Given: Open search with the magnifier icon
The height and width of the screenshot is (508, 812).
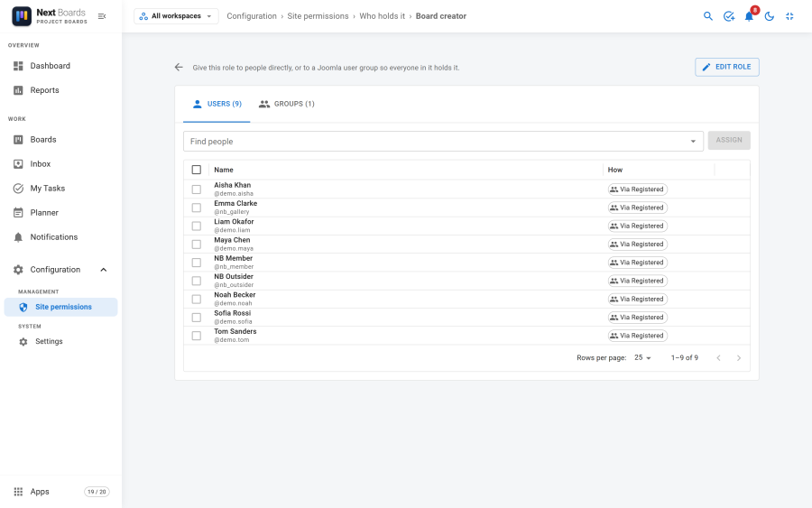Looking at the screenshot, I should point(708,16).
